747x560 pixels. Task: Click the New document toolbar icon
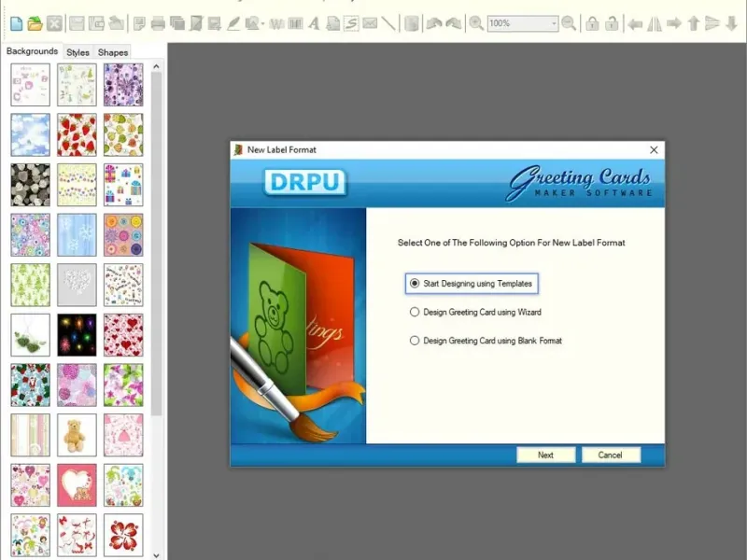pos(16,22)
